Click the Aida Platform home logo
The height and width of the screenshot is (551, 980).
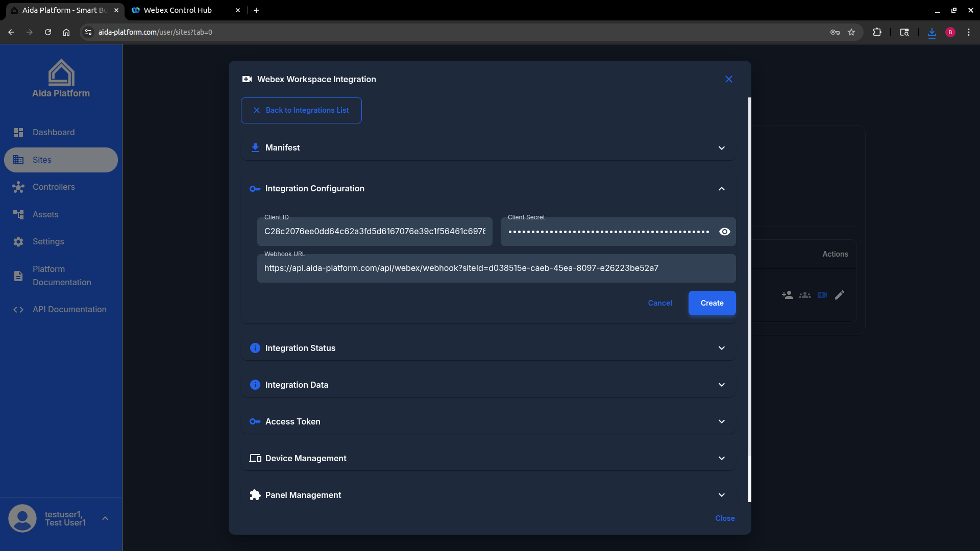[61, 78]
